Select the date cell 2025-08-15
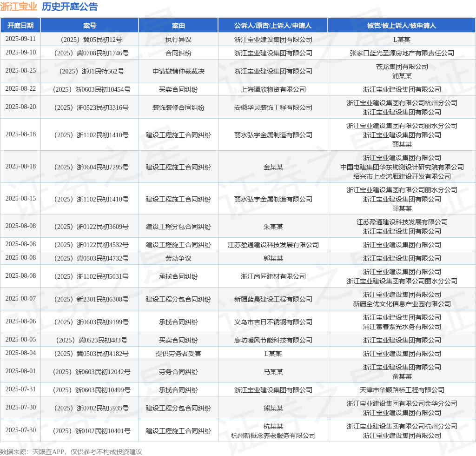Viewport: 476px width, 456px height. [x=20, y=199]
